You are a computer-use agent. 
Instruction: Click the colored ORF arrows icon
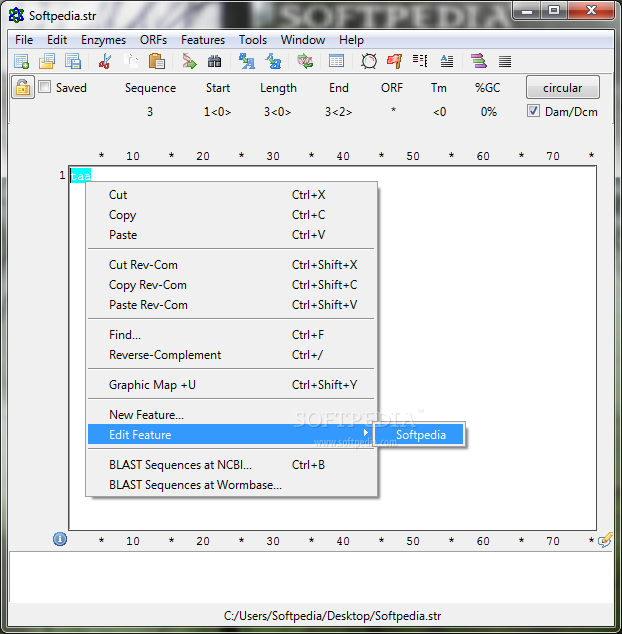[x=479, y=61]
